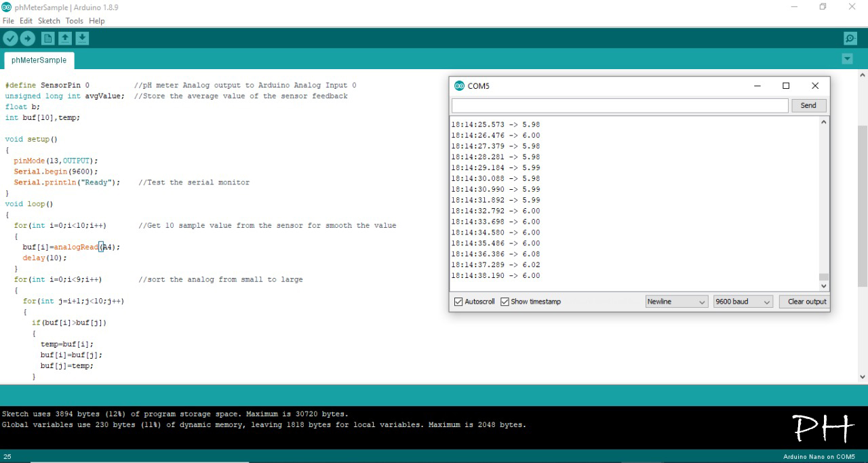Upload the sketch using the arrow icon
Image resolution: width=868 pixels, height=463 pixels.
click(27, 38)
